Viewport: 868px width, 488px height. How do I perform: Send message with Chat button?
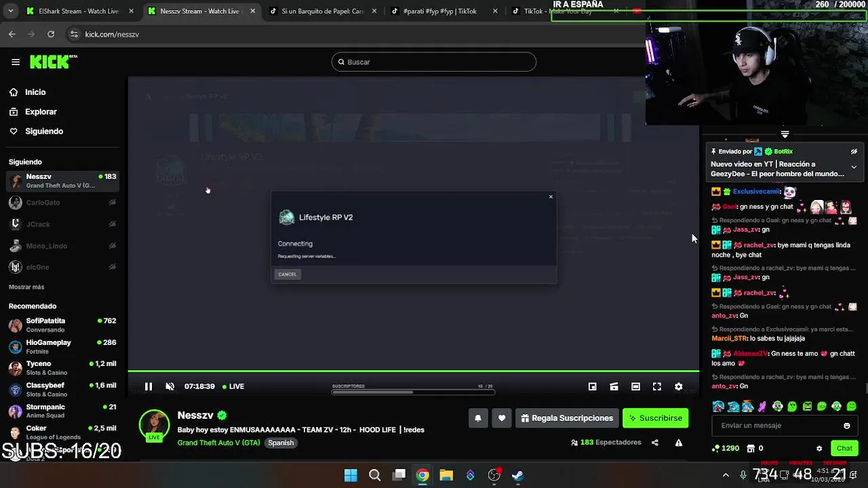(844, 448)
